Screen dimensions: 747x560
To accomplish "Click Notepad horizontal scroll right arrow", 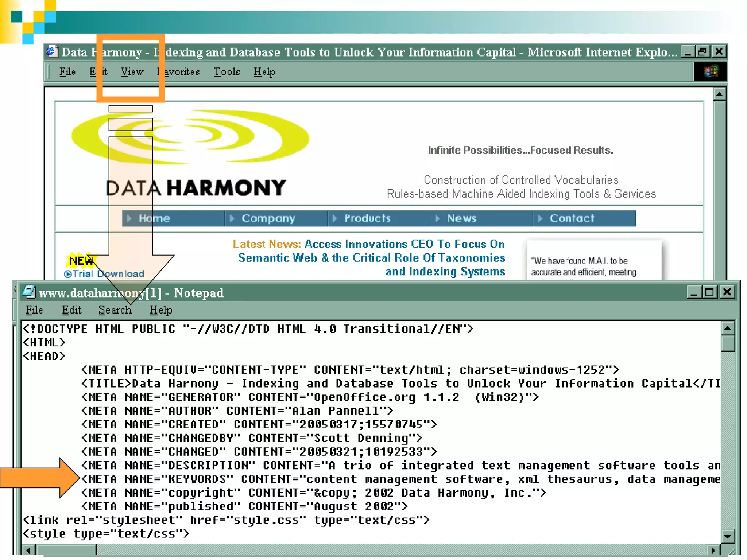I will click(713, 550).
